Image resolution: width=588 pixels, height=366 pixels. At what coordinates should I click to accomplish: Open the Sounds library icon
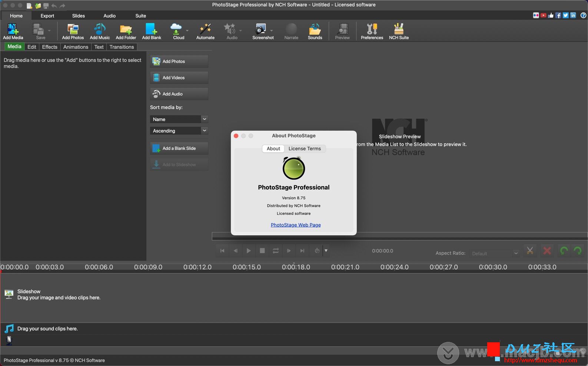pyautogui.click(x=315, y=31)
